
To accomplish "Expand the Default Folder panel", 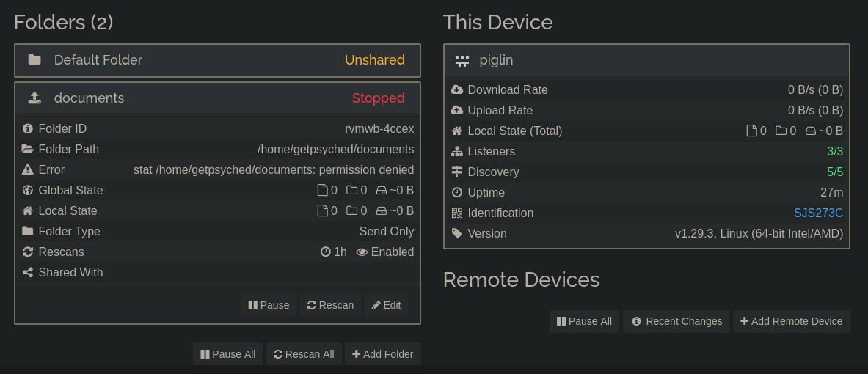I will pyautogui.click(x=218, y=60).
